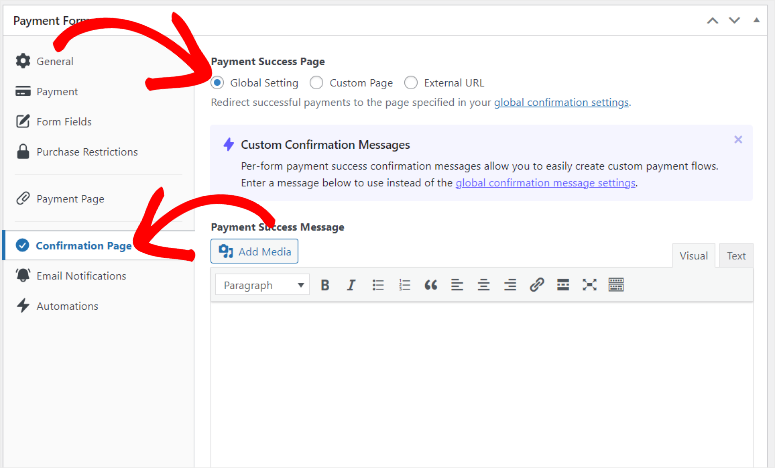Open the Automations tab

(67, 306)
